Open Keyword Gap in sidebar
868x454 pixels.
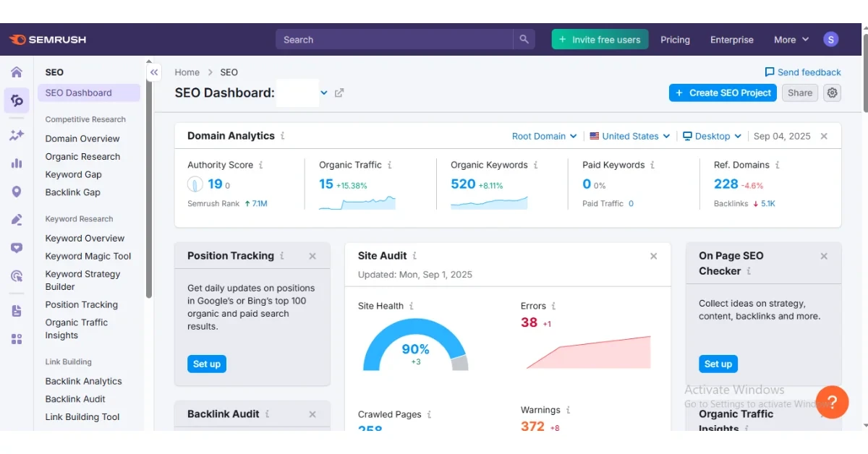click(73, 174)
